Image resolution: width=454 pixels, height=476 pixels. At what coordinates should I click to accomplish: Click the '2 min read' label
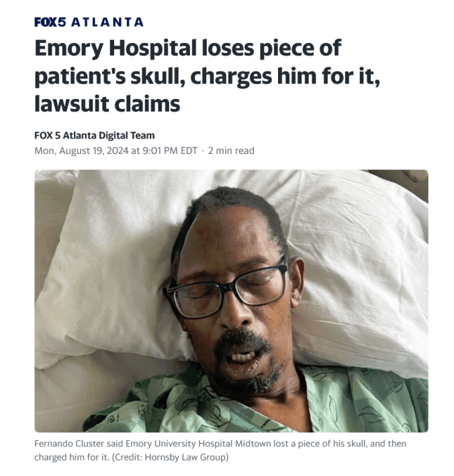[231, 151]
